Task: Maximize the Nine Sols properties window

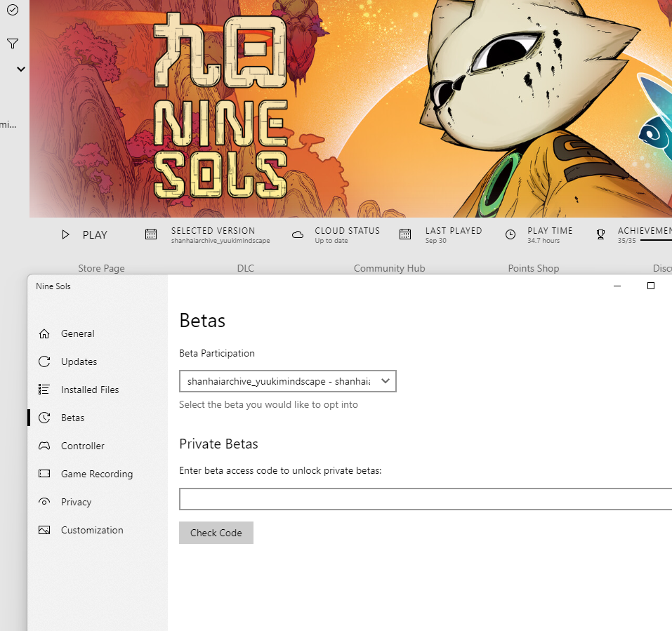Action: 650,286
